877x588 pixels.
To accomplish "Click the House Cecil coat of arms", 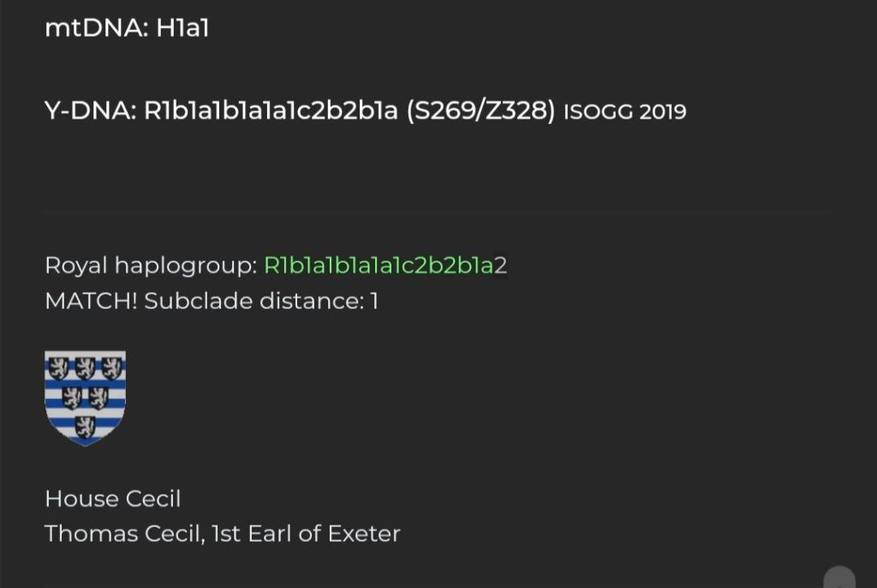I will (85, 398).
